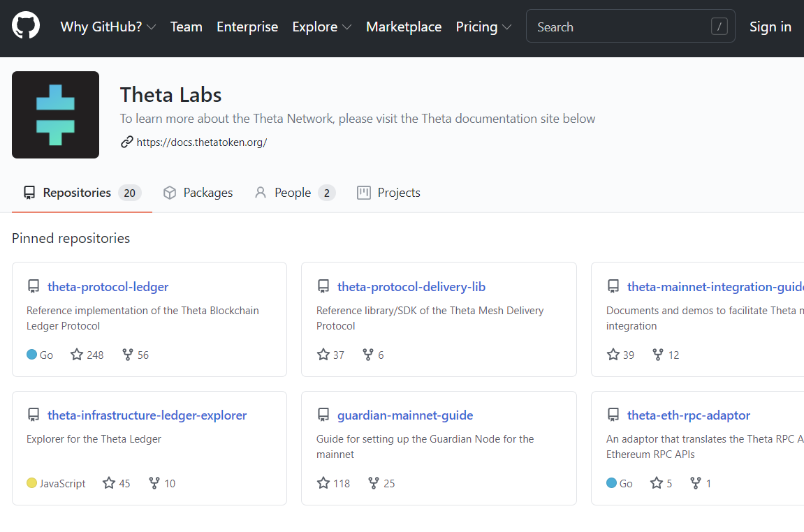The height and width of the screenshot is (532, 804).
Task: Open the Marketplace nav item
Action: [404, 27]
